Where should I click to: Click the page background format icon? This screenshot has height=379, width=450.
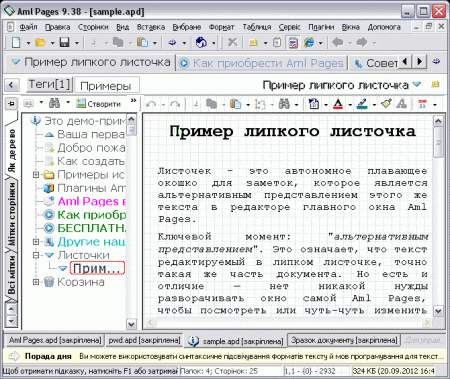tap(314, 104)
